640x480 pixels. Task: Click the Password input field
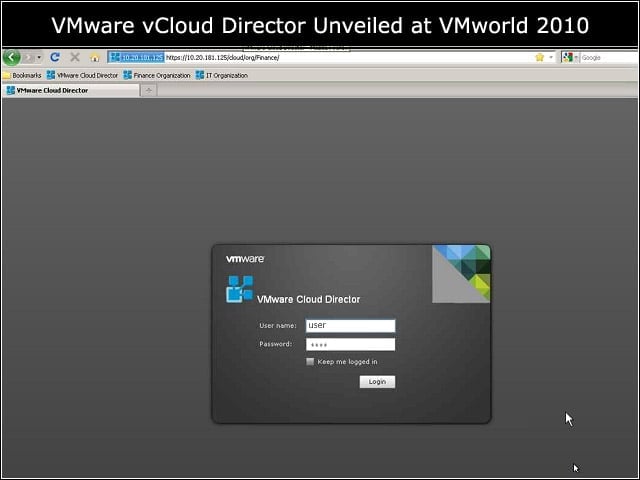click(x=351, y=344)
